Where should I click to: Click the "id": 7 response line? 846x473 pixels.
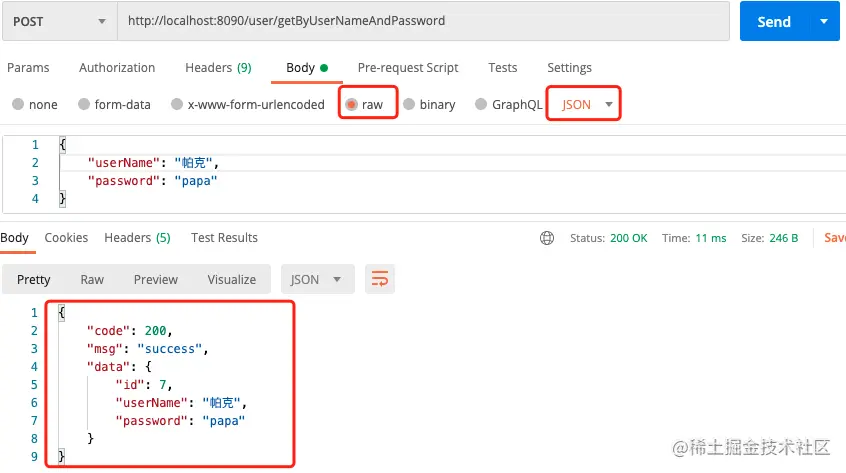coord(144,385)
